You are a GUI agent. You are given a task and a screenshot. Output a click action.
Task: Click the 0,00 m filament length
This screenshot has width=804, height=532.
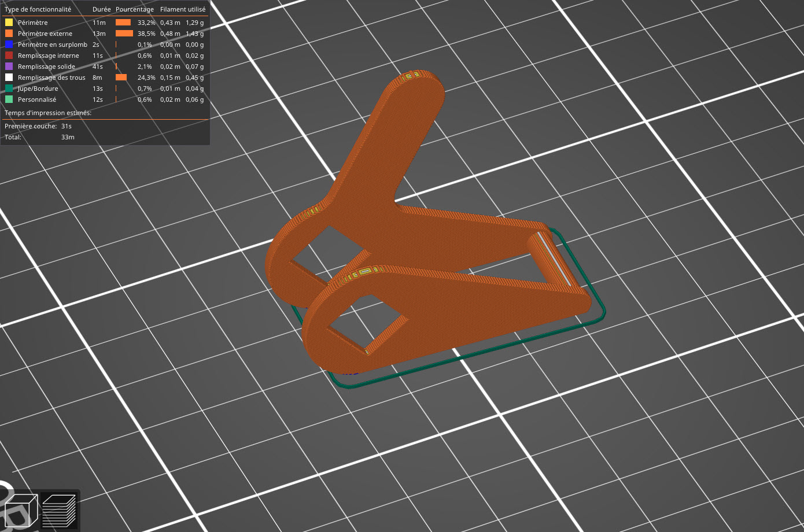click(x=170, y=45)
